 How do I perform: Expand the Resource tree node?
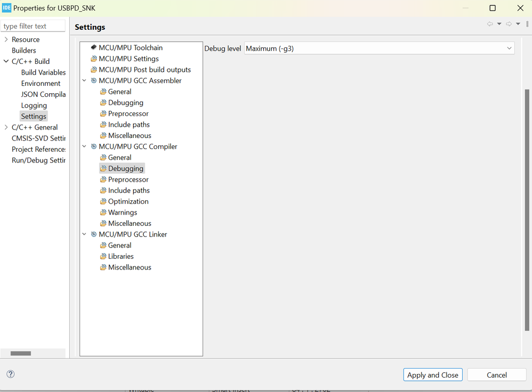click(6, 39)
